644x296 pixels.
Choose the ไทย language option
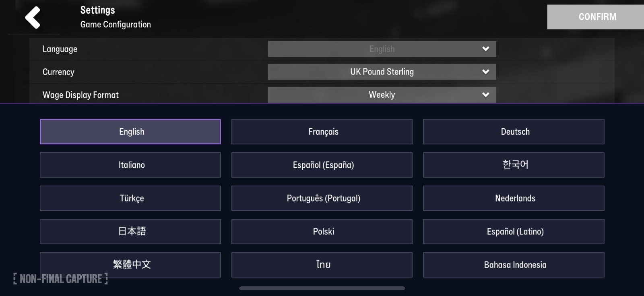click(x=322, y=265)
